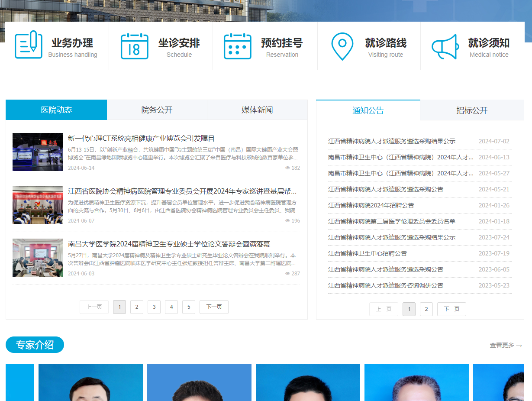This screenshot has height=401, width=532.
Task: Open the 新一代心理CT系统 news thumbnail
Action: pyautogui.click(x=38, y=152)
